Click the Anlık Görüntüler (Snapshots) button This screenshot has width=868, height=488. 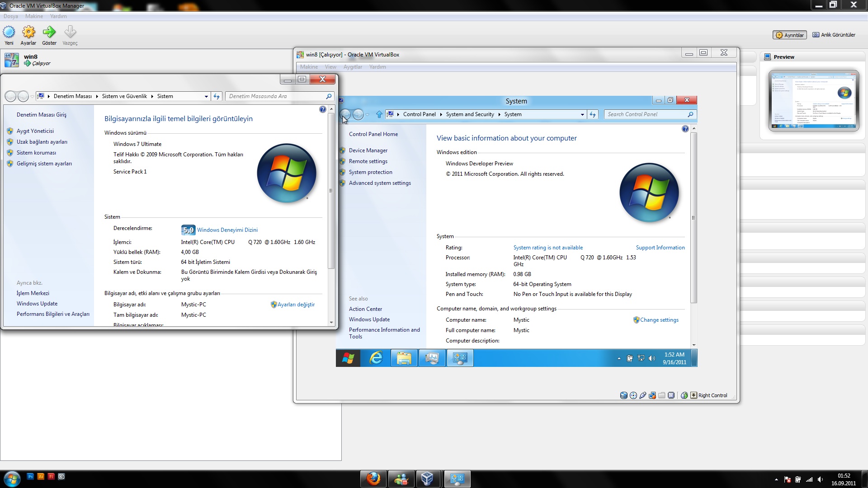tap(834, 35)
